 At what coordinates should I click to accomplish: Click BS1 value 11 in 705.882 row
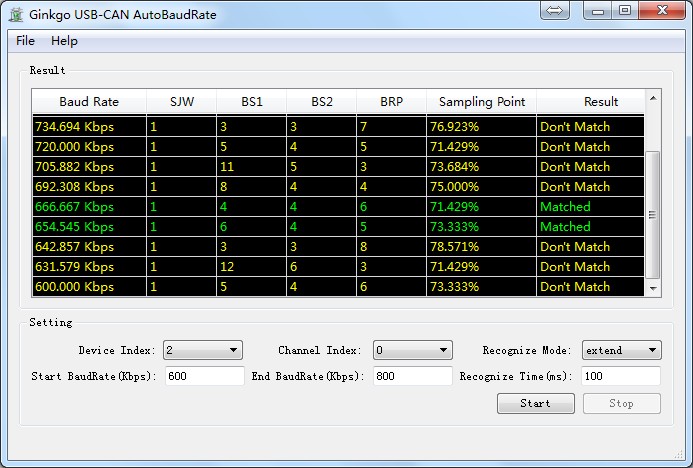(x=251, y=167)
